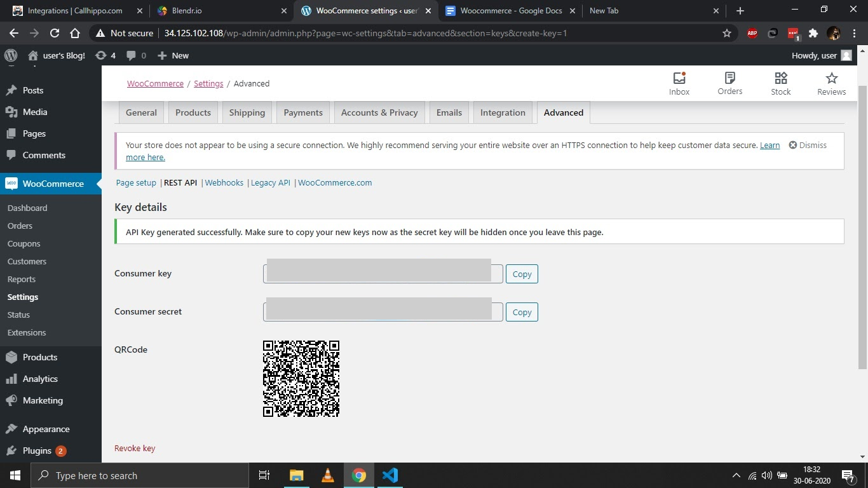This screenshot has height=488, width=868.
Task: Open the WooCommerce.com section link
Action: 335,182
